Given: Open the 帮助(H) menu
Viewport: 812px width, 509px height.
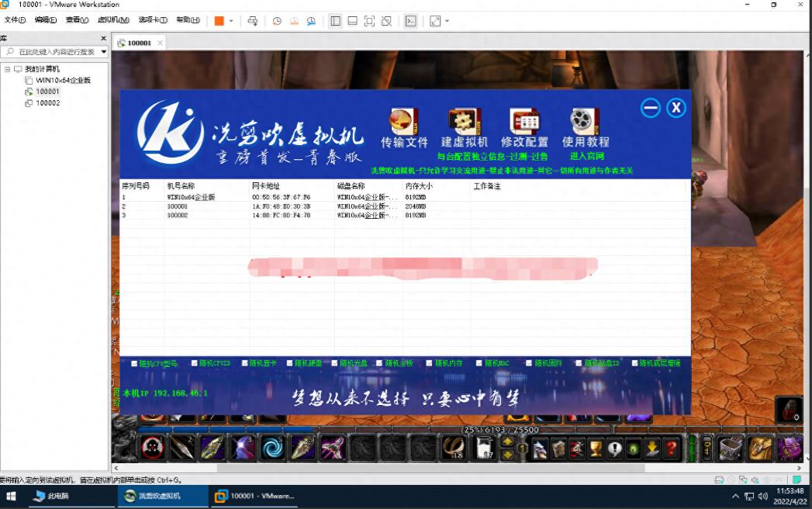Looking at the screenshot, I should 188,19.
